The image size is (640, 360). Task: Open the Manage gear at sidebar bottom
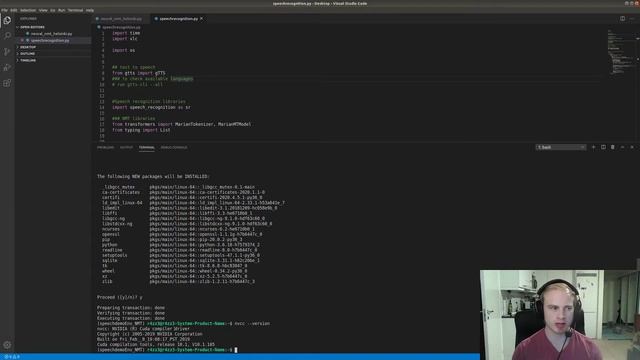pyautogui.click(x=7, y=345)
